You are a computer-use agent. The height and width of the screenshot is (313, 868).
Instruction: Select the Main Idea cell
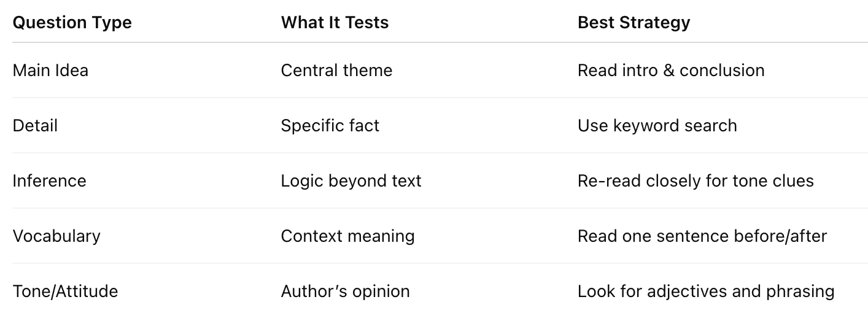(50, 71)
